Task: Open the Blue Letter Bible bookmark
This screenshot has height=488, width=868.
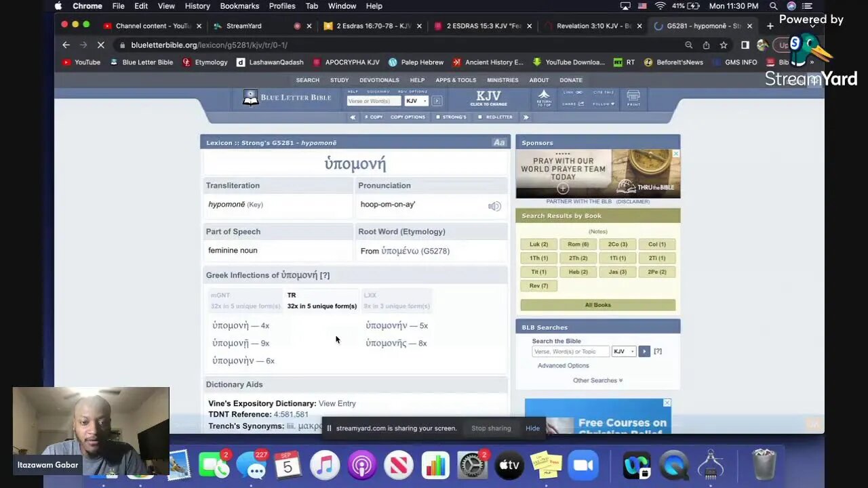Action: 141,62
